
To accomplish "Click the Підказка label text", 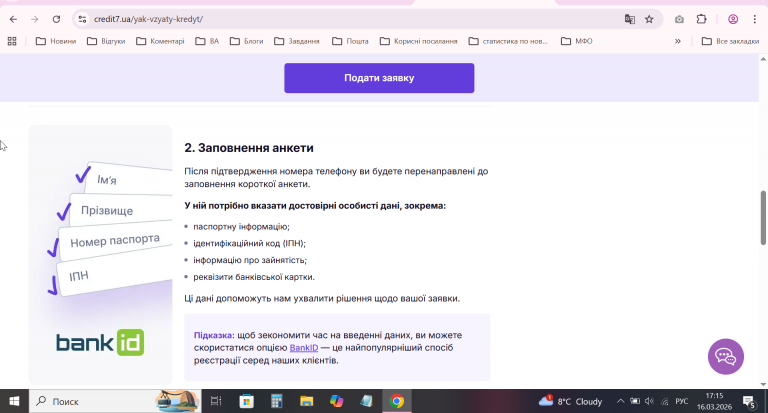I will [214, 335].
